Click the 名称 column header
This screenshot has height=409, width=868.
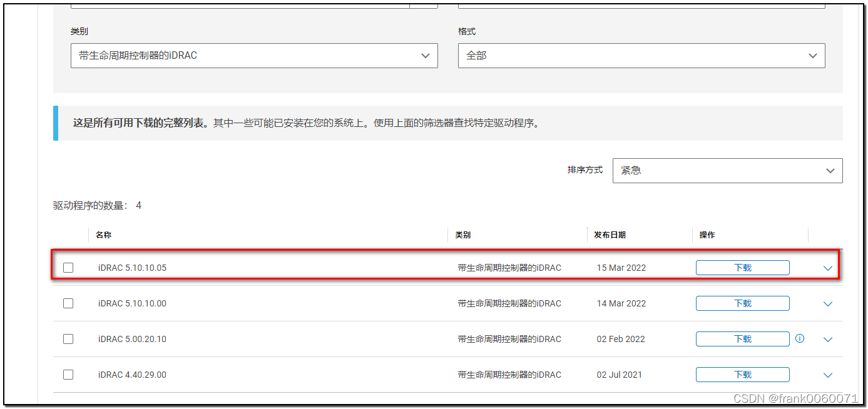click(103, 235)
